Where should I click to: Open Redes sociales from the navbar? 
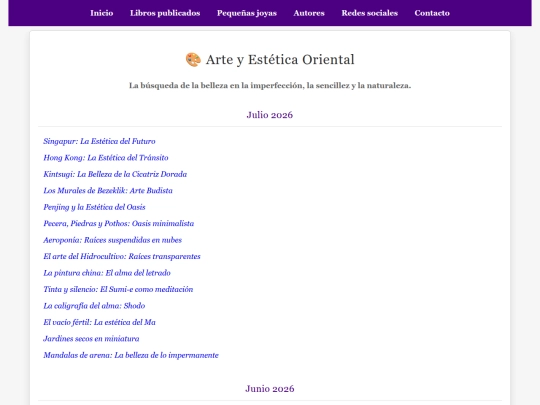[x=370, y=13]
